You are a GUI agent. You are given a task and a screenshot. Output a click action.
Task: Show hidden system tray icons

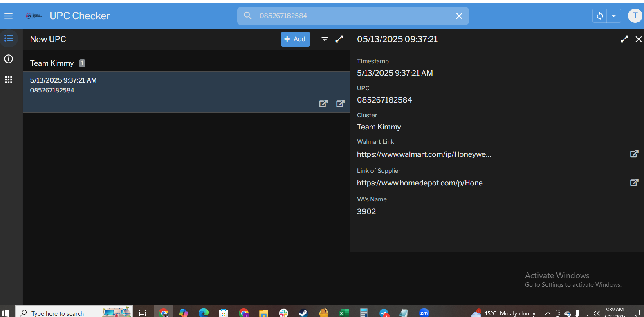(548, 313)
